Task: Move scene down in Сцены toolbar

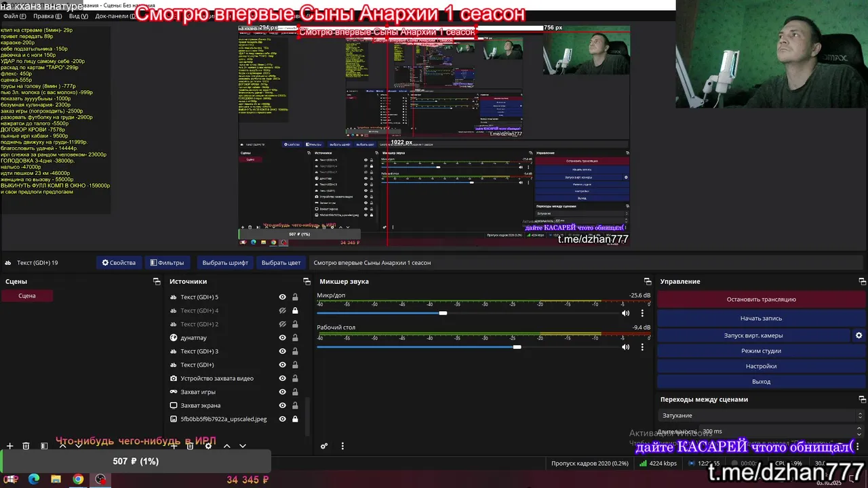Action: point(79,446)
